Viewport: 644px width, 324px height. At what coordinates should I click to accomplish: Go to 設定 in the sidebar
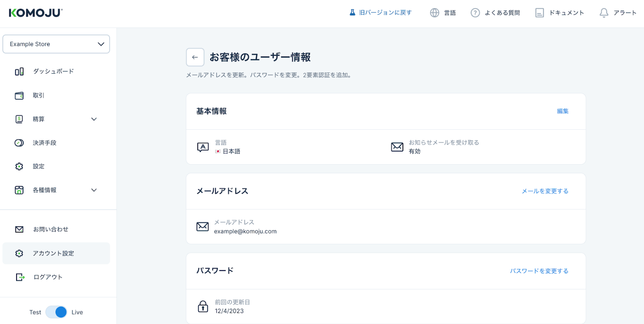click(x=39, y=166)
